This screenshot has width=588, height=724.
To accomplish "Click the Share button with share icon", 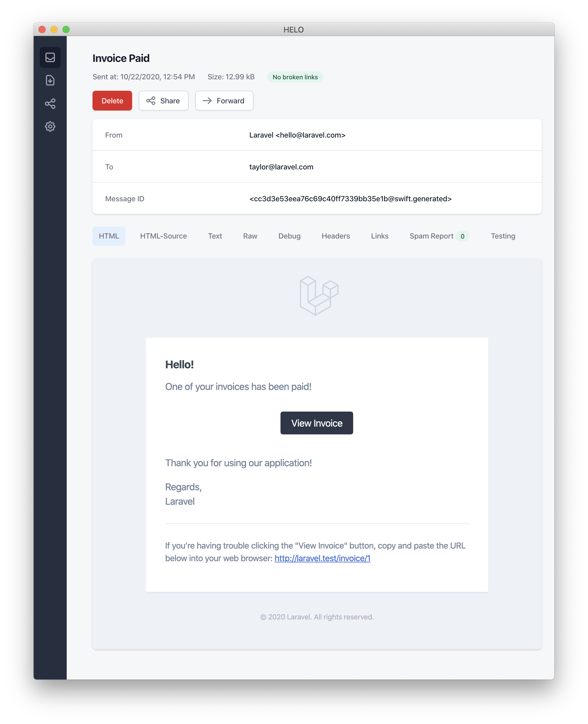I will coord(162,100).
